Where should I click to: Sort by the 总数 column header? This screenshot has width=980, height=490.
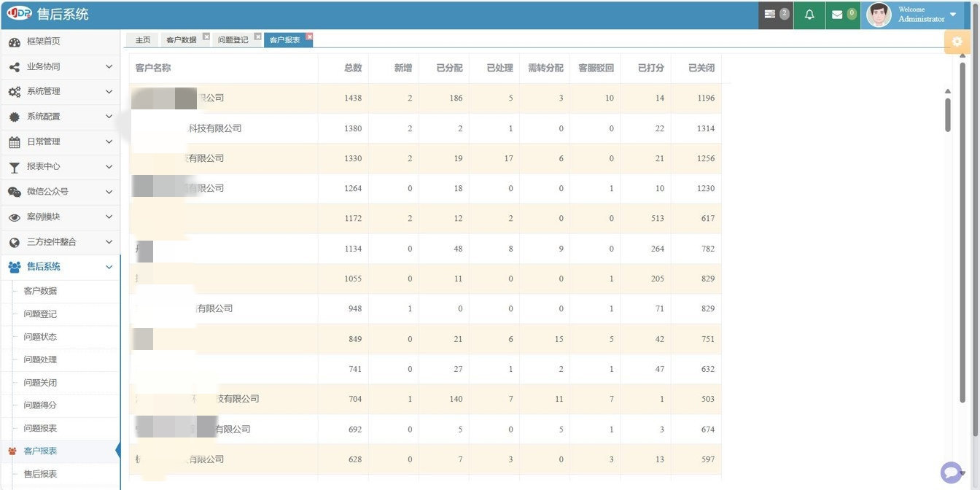coord(353,68)
